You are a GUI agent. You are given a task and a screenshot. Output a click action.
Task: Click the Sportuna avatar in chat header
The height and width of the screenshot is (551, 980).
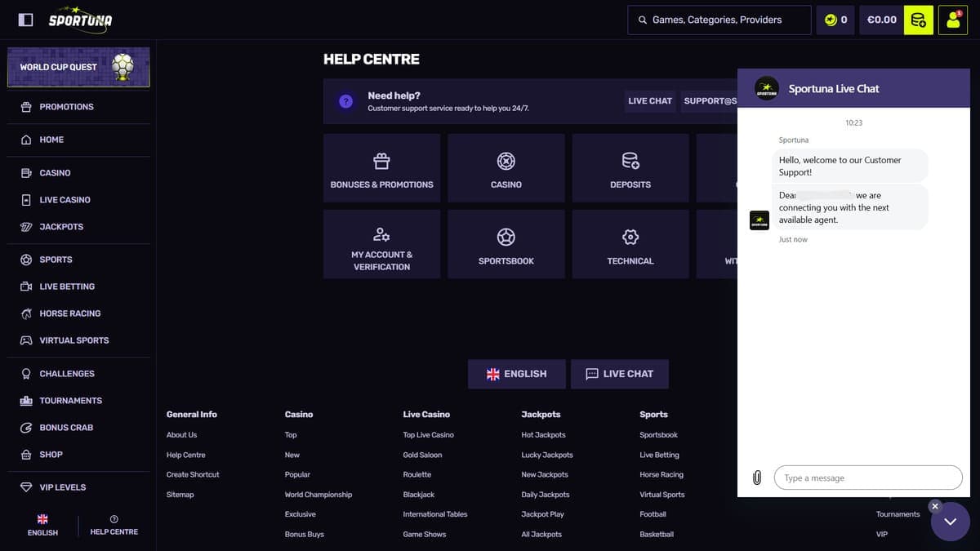click(767, 88)
